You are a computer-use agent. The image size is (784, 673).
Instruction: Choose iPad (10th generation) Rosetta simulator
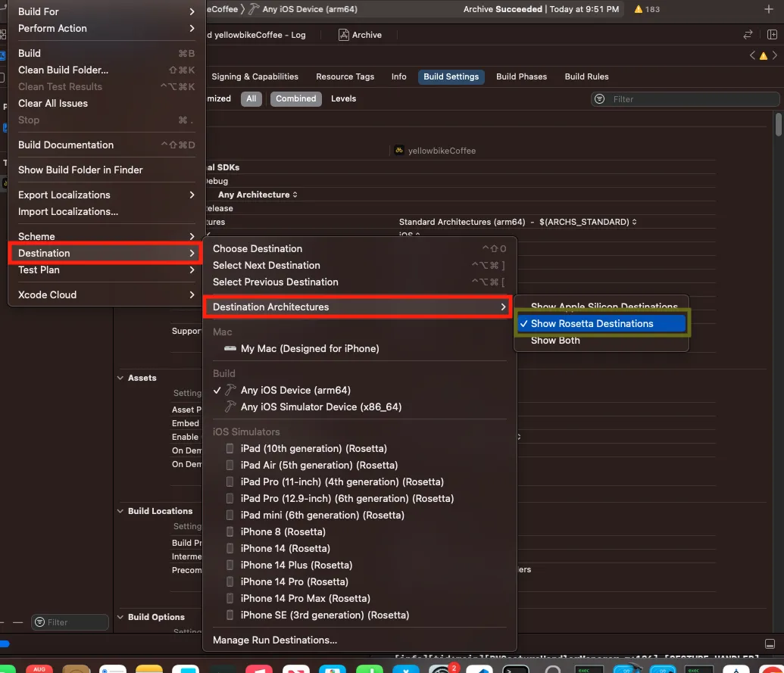tap(359, 449)
